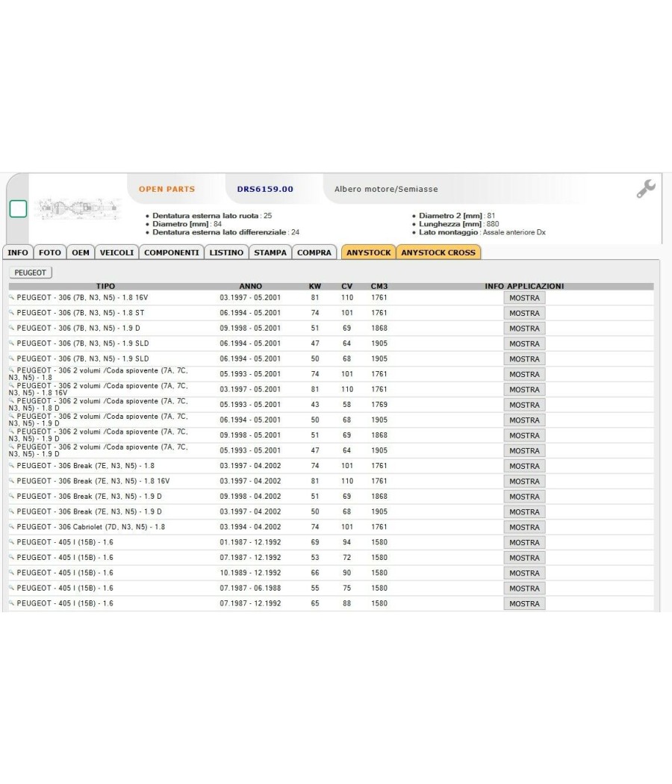Tick the checkbox beside the part thumbnail
Image resolution: width=672 pixels, height=784 pixels.
click(x=19, y=208)
